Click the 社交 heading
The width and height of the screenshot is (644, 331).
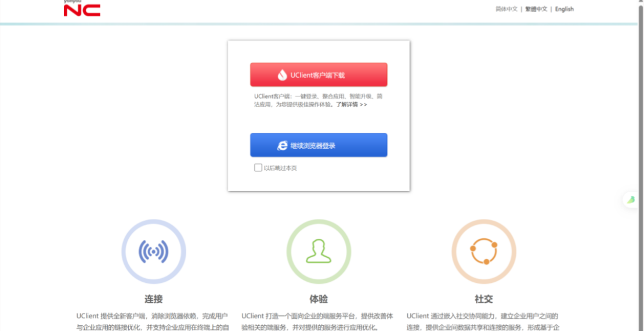click(484, 299)
